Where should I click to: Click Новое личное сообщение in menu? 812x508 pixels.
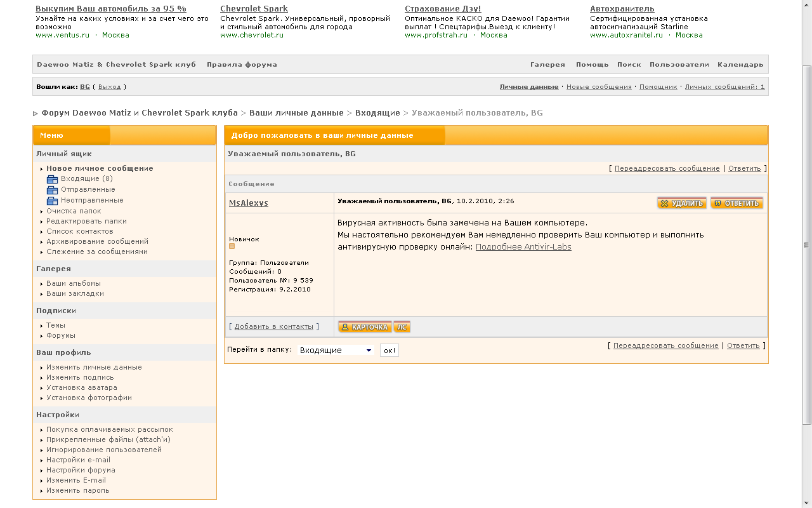(x=100, y=169)
